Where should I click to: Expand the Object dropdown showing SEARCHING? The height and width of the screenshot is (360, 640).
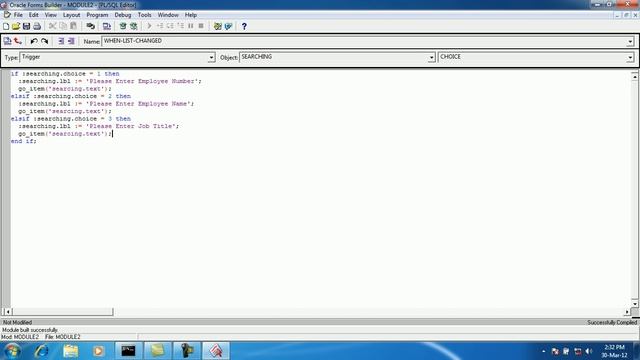pyautogui.click(x=431, y=58)
